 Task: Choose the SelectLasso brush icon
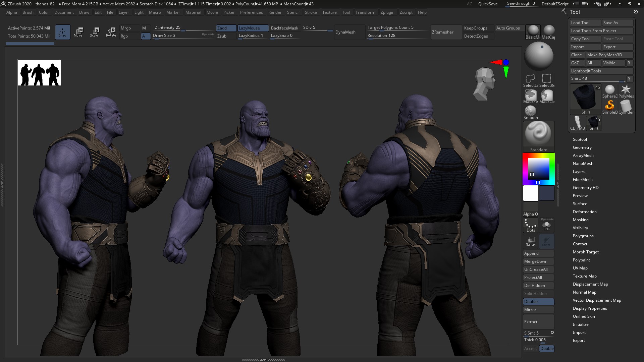tap(530, 81)
